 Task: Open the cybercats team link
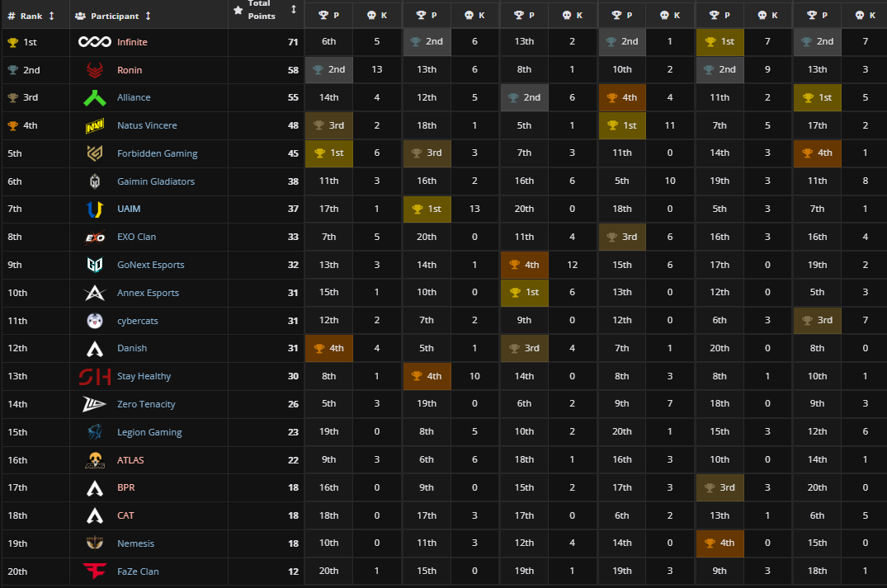(x=138, y=321)
